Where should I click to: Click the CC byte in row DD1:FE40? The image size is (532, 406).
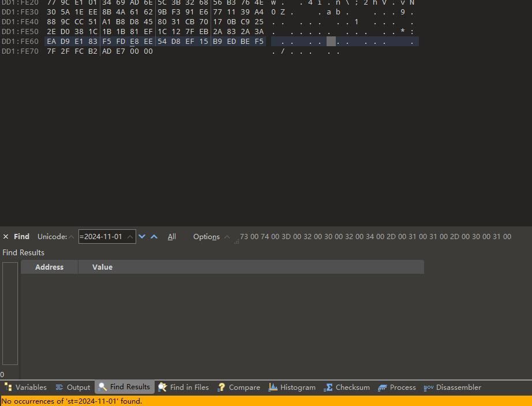point(79,22)
